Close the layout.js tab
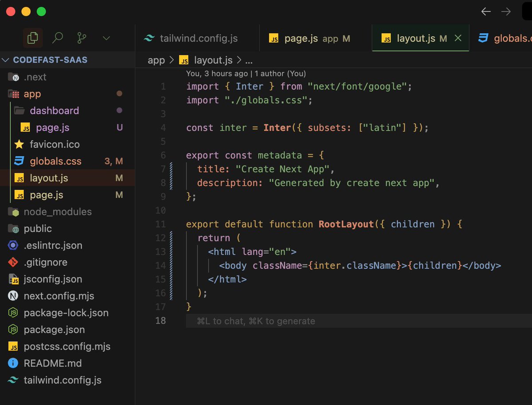Viewport: 532px width, 405px height. [458, 38]
